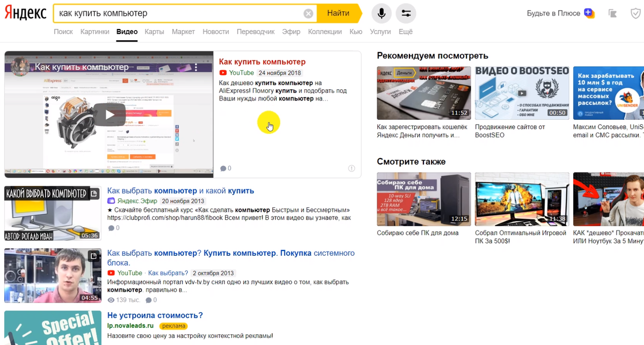Open the Yandex Plus badge icon
The height and width of the screenshot is (345, 644).
coord(589,13)
